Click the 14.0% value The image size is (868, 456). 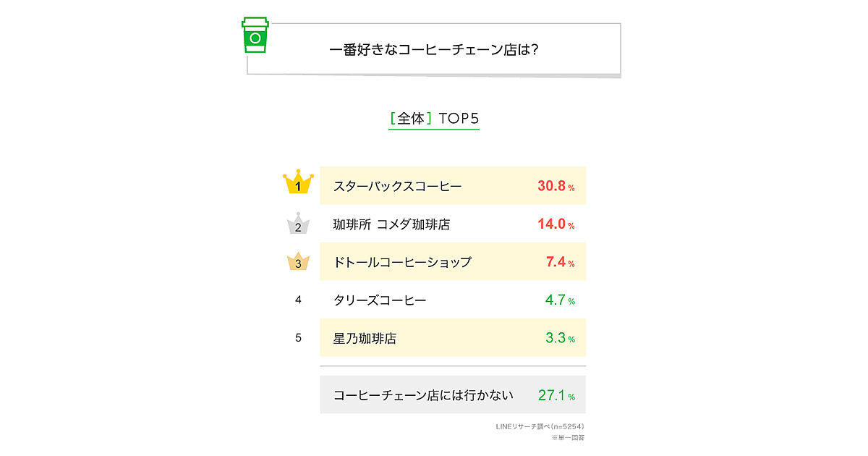tap(556, 224)
